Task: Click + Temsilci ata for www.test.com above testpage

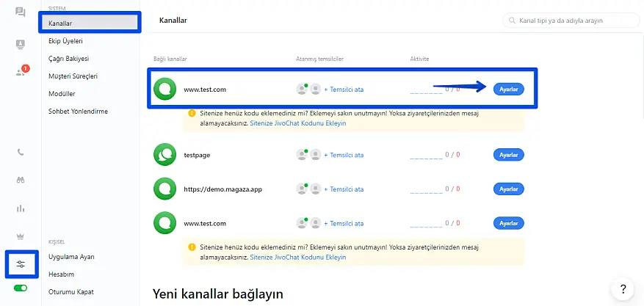Action: (x=344, y=90)
